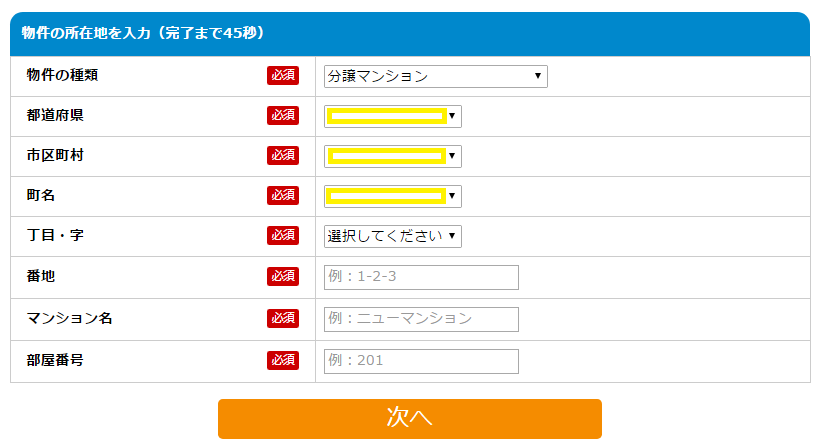The width and height of the screenshot is (819, 447).
Task: Click the マンション名 field label
Action: click(69, 318)
